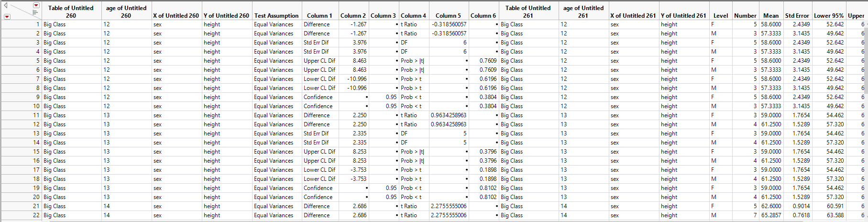This screenshot has height=222, width=868.
Task: Click the panel disclosure triangle in the table corner
Action: [x=6, y=6]
